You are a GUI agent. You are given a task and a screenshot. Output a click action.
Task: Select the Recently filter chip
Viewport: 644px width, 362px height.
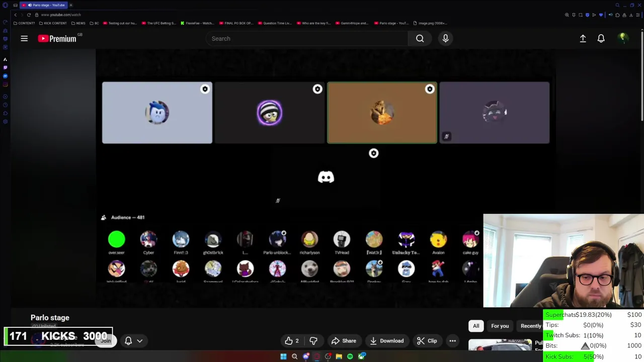point(531,326)
